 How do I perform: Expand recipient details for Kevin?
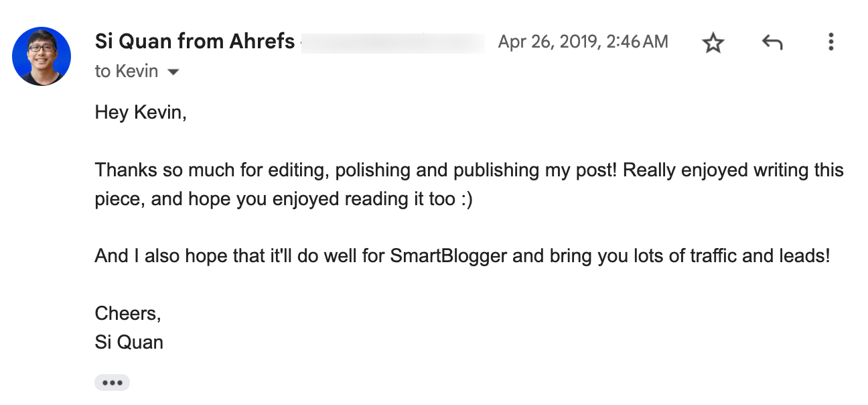point(173,71)
